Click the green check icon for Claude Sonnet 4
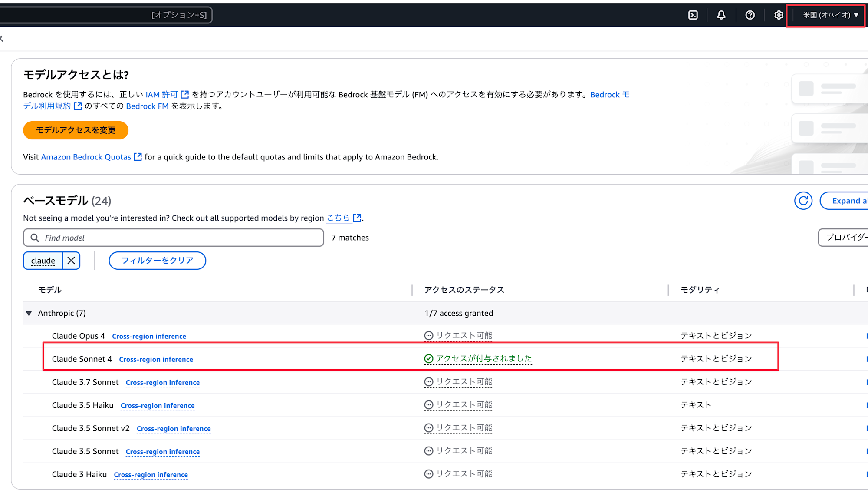868x493 pixels. tap(429, 359)
